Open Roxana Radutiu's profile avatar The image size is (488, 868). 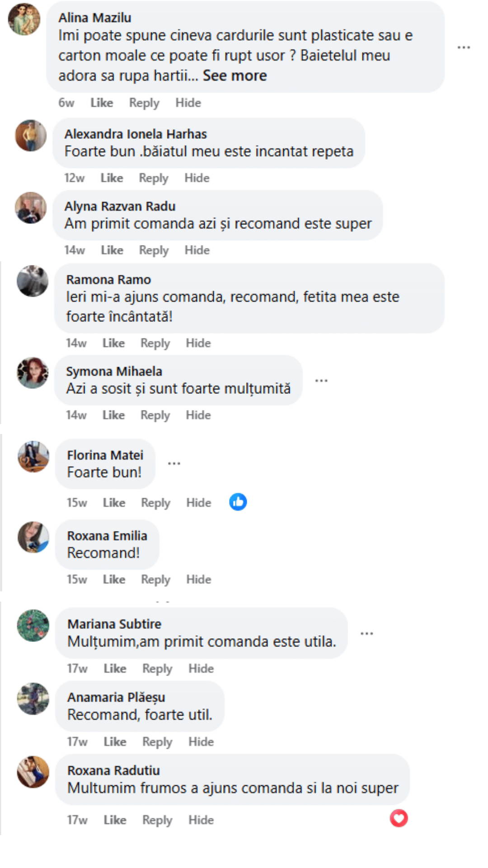(33, 772)
